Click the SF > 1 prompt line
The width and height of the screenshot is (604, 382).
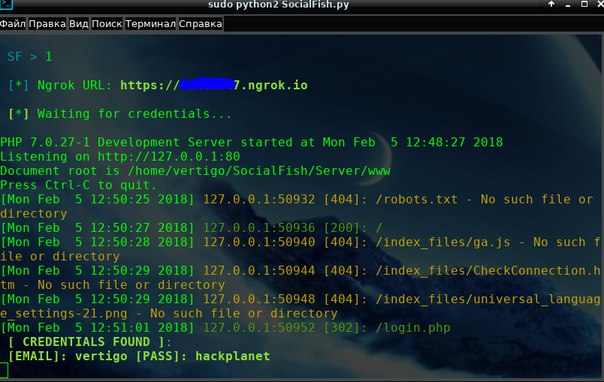point(30,57)
